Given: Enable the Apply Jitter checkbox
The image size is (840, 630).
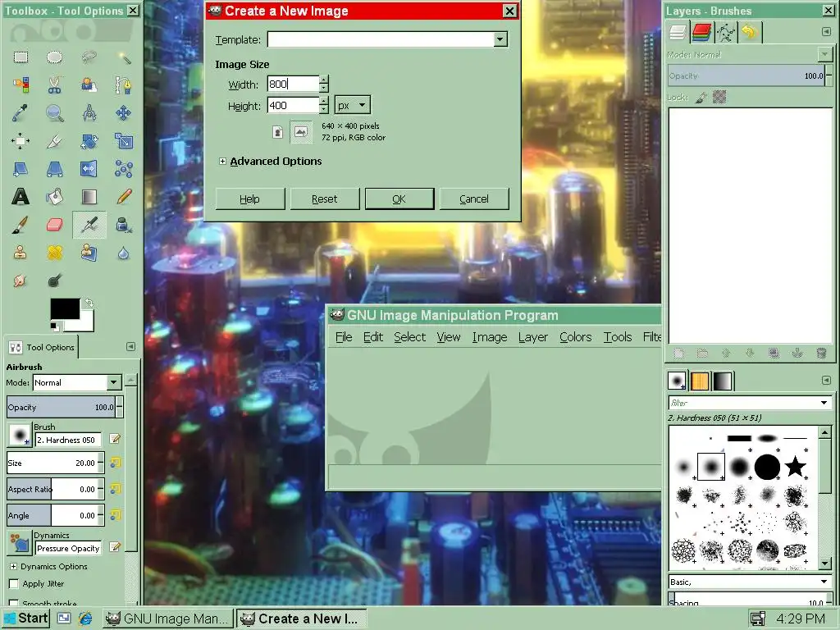Looking at the screenshot, I should point(15,584).
